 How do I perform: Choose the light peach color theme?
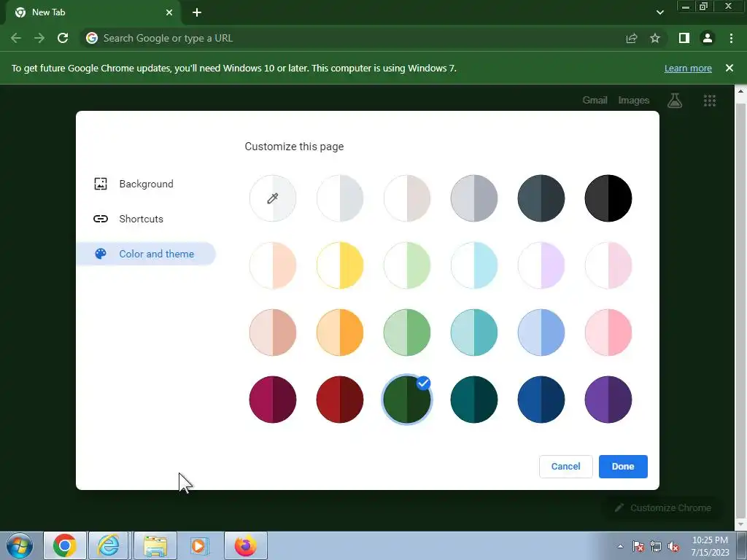point(273,265)
